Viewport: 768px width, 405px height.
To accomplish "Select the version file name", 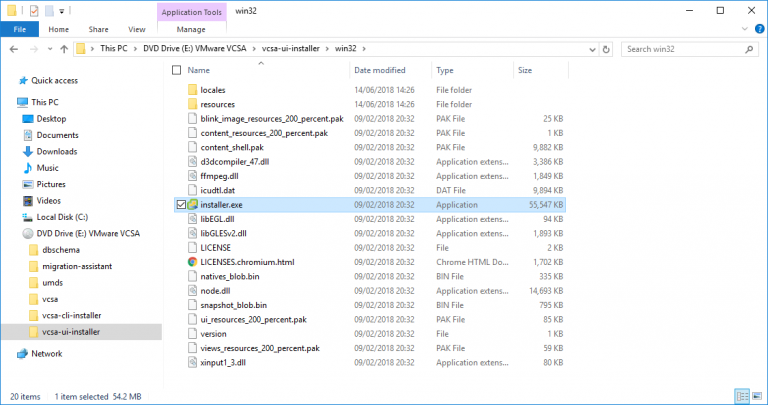I will [x=214, y=334].
